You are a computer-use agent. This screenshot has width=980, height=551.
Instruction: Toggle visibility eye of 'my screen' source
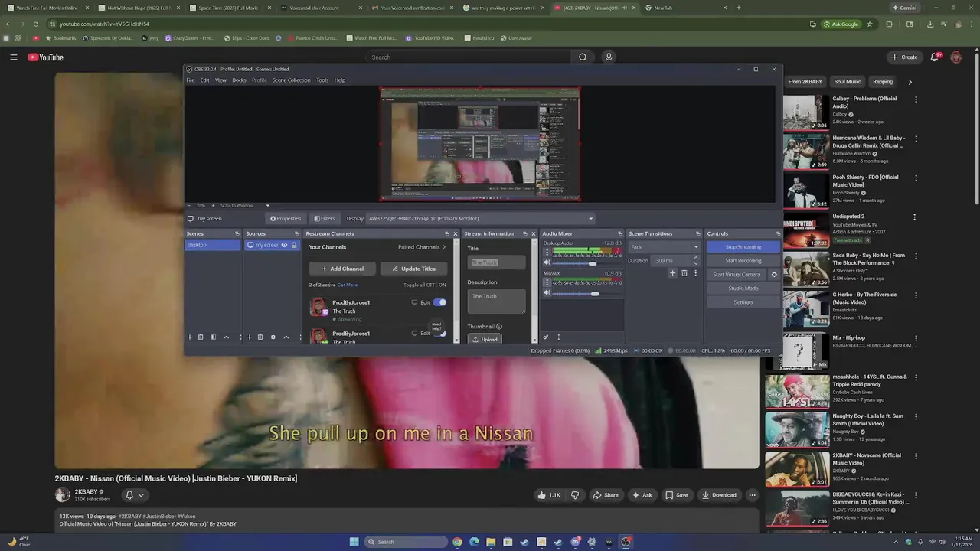(284, 245)
